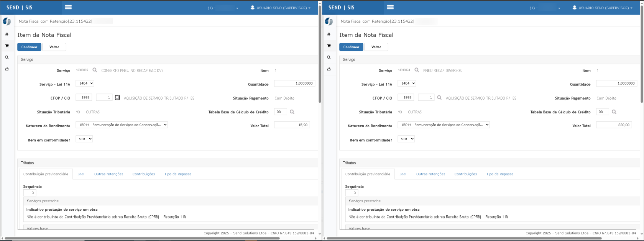The image size is (644, 241).
Task: Click Tabela Base code 03 field left window
Action: pyautogui.click(x=281, y=111)
